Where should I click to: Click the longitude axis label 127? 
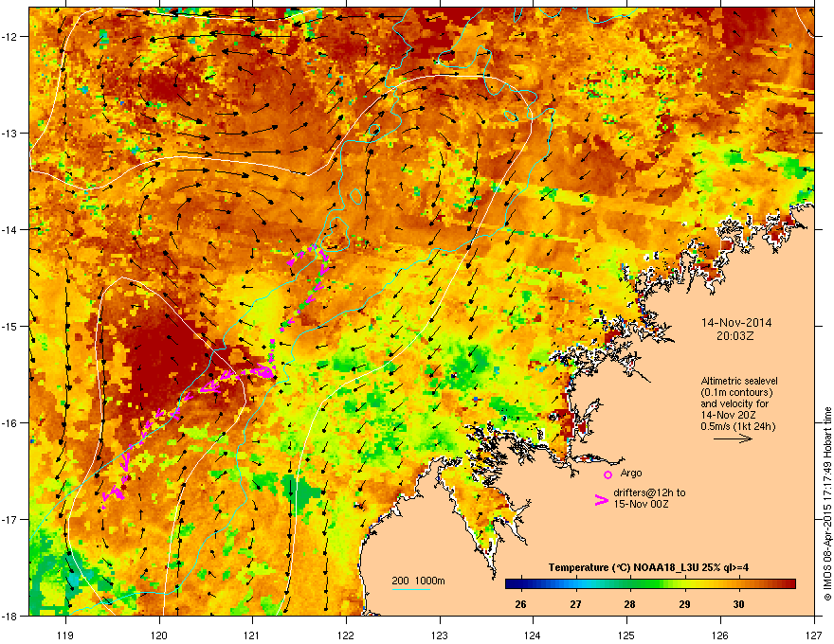point(814,635)
